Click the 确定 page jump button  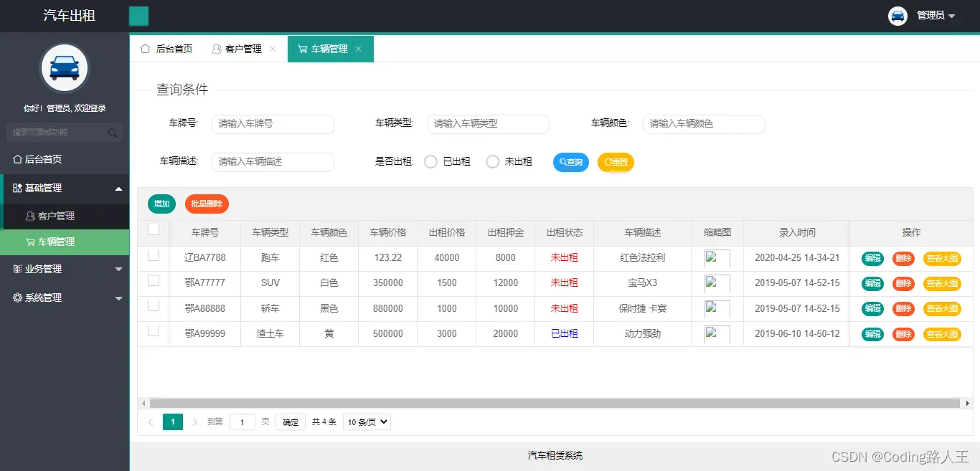click(x=291, y=422)
